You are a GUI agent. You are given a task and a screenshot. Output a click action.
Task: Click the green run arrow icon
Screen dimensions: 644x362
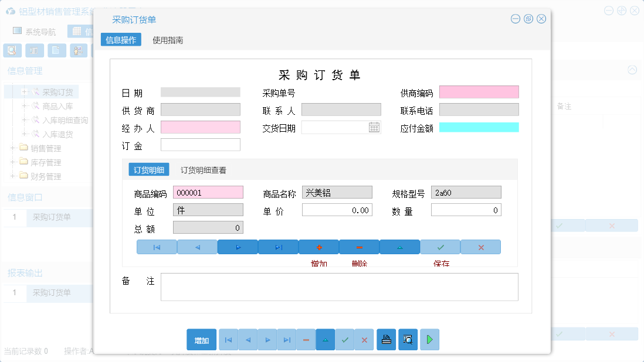tap(429, 340)
